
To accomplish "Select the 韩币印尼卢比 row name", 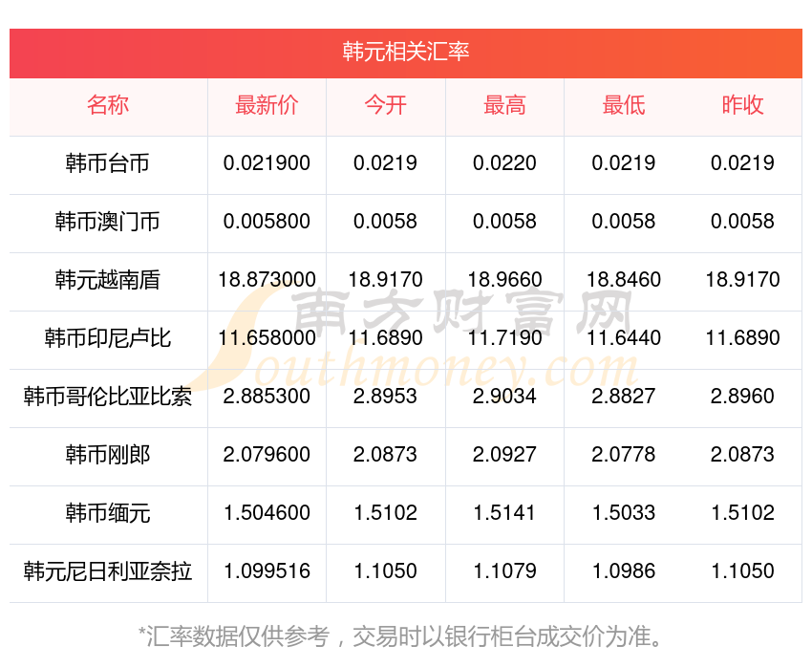I will (108, 338).
